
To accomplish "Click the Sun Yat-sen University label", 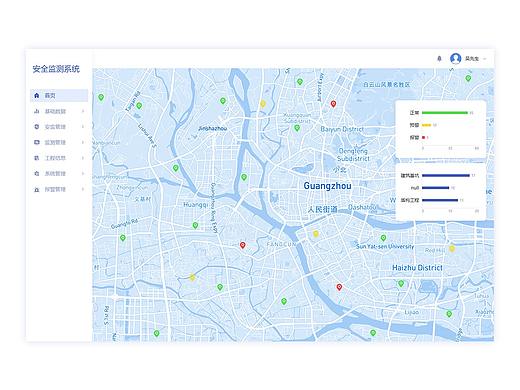I will tap(385, 246).
